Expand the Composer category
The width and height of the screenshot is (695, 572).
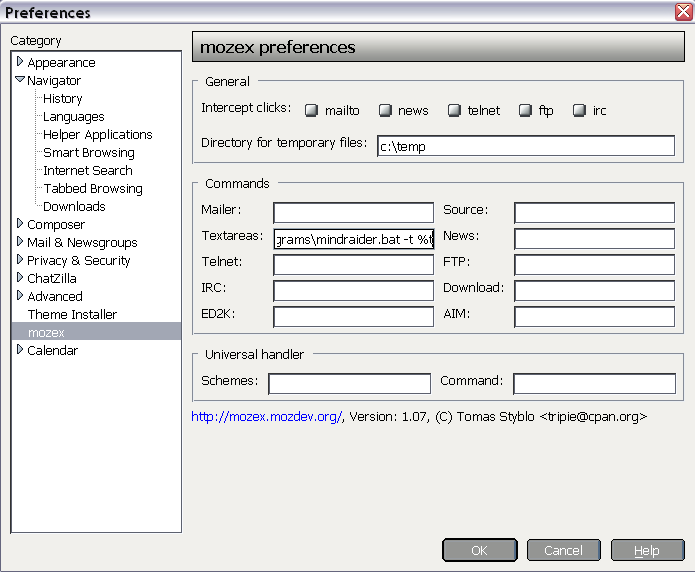pos(20,223)
